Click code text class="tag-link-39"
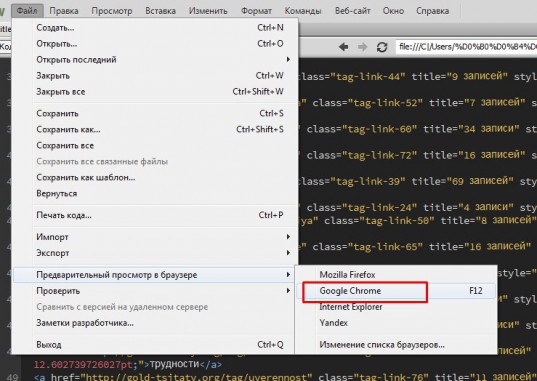537x381 pixels. (x=352, y=181)
